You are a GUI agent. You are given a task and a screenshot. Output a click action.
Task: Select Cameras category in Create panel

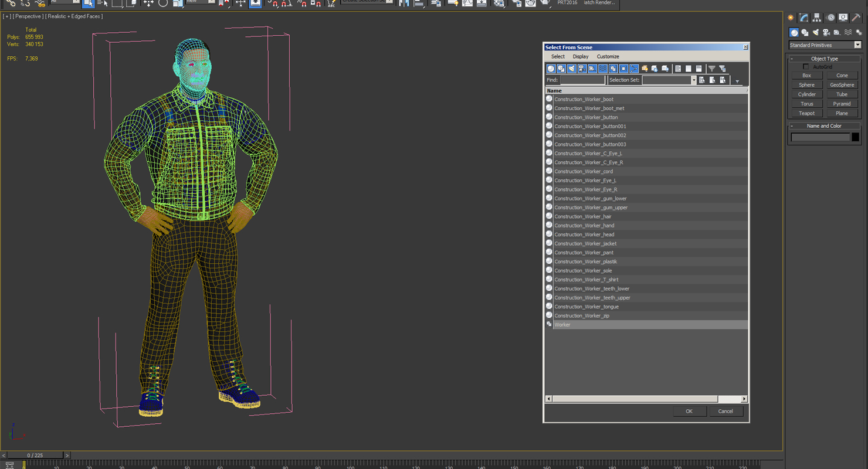826,33
